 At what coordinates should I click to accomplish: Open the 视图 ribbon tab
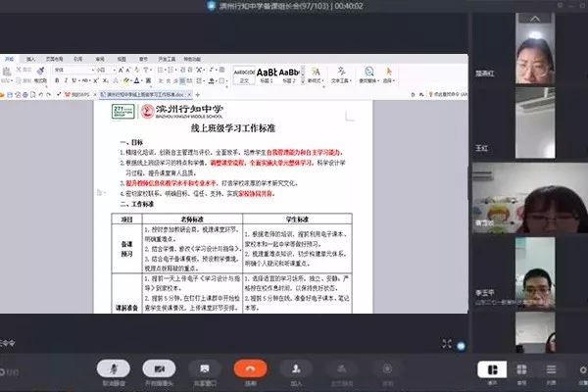pyautogui.click(x=122, y=59)
